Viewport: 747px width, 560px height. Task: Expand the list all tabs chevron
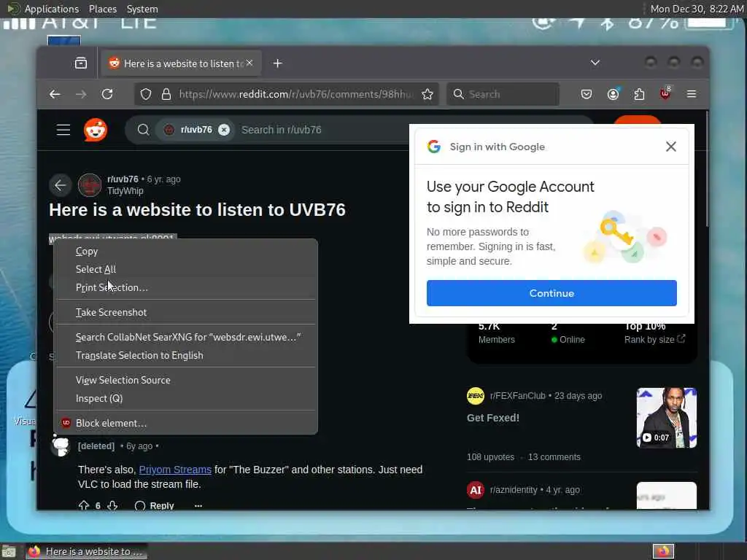[595, 63]
